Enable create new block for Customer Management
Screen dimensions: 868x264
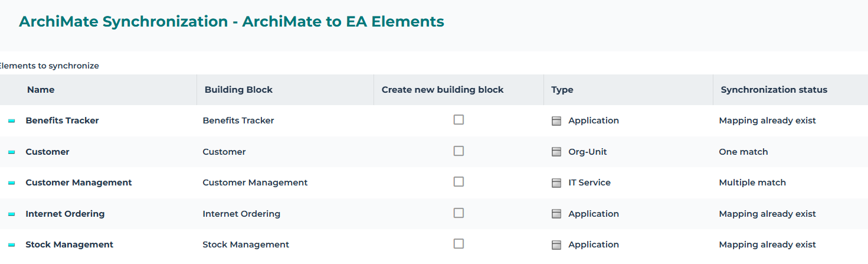tap(458, 182)
